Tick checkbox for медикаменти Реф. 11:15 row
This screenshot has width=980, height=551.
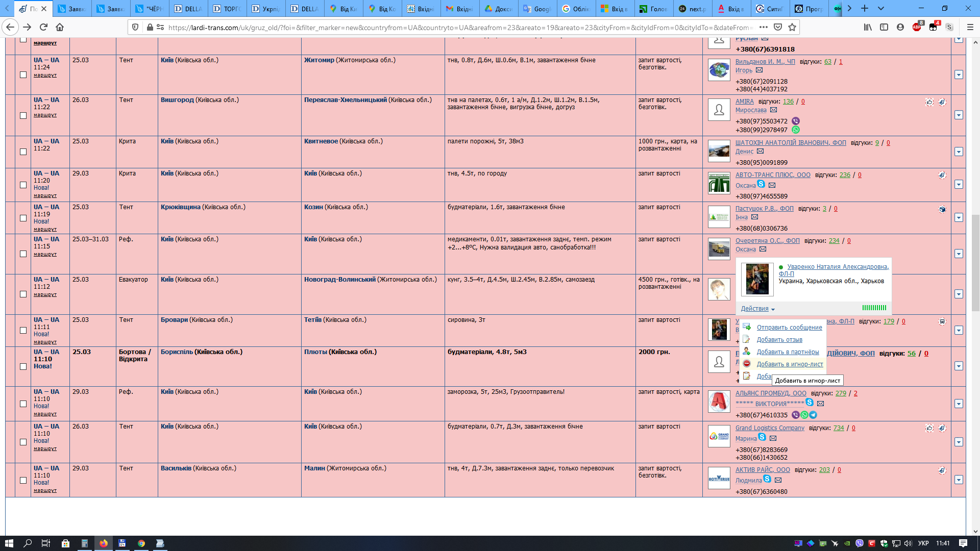coord(23,254)
